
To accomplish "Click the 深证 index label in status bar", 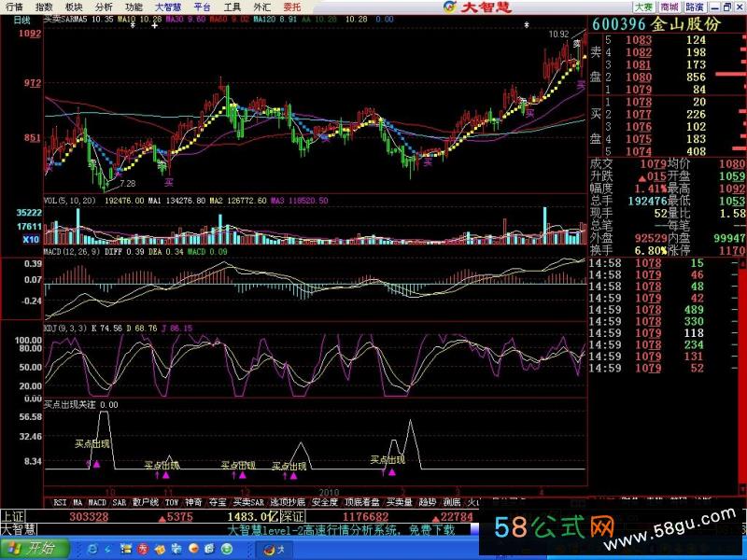I will (293, 516).
